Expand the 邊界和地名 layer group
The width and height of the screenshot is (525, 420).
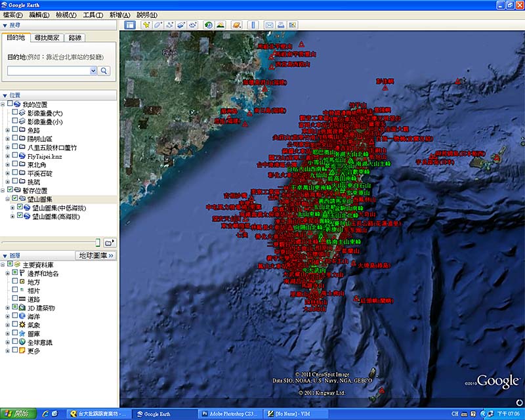coord(7,274)
